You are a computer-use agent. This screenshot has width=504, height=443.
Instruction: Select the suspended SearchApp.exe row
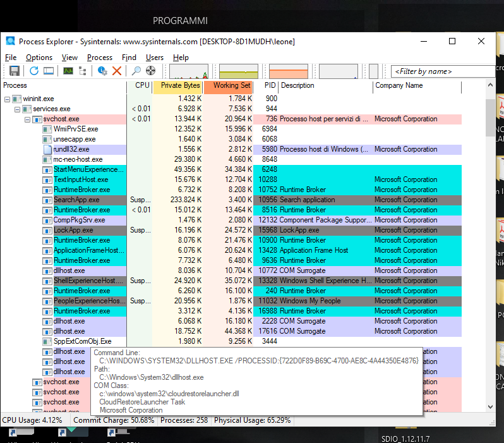point(231,200)
